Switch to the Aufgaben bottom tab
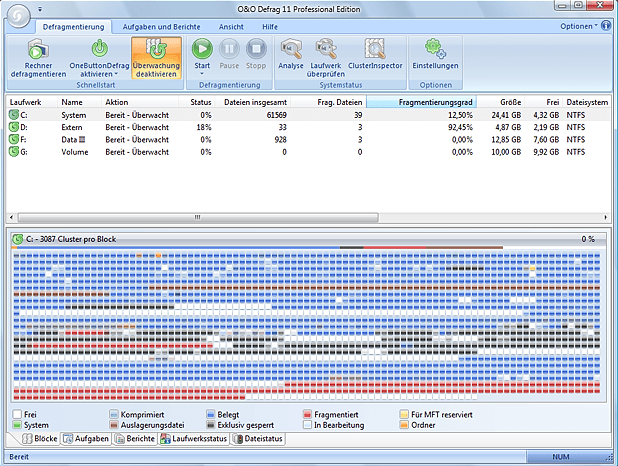The image size is (618, 466). [x=86, y=439]
